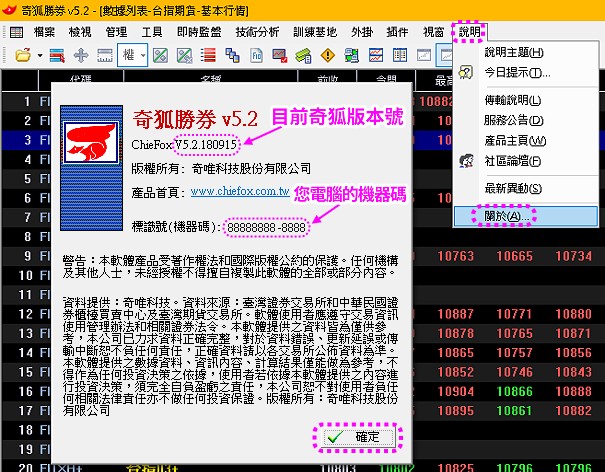Choose 產品主頁(W) menu entry

click(x=526, y=140)
